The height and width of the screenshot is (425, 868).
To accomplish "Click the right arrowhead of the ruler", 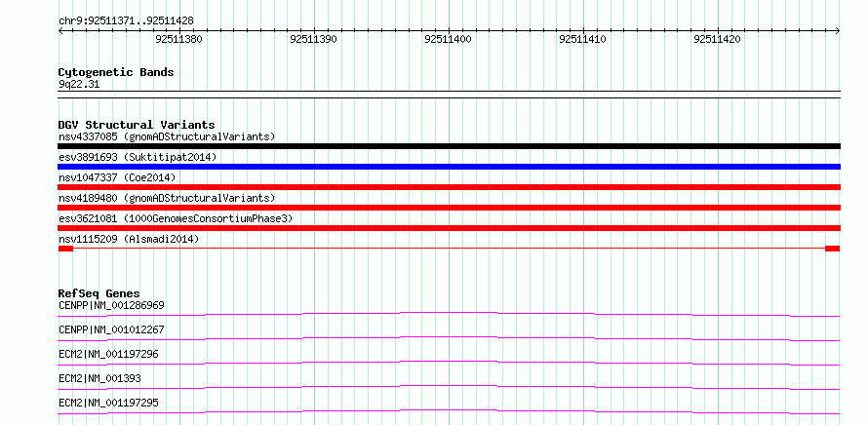I will pyautogui.click(x=838, y=31).
